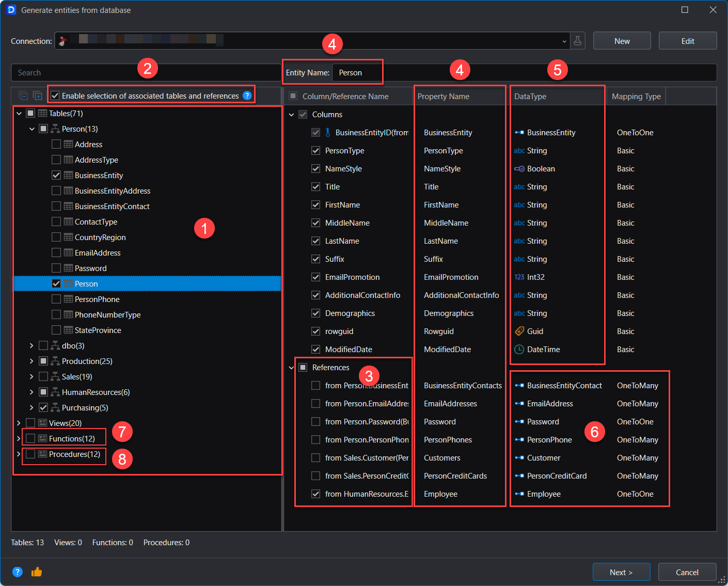Open the help tooltip icon beside associated tables option
This screenshot has width=728, height=586.
coord(247,96)
